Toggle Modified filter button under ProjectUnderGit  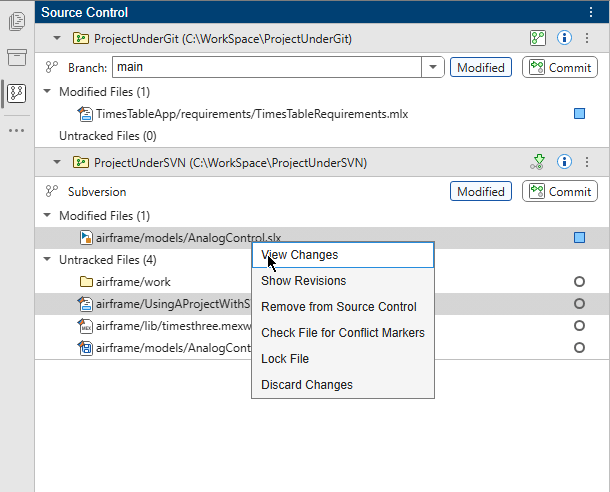click(x=481, y=67)
